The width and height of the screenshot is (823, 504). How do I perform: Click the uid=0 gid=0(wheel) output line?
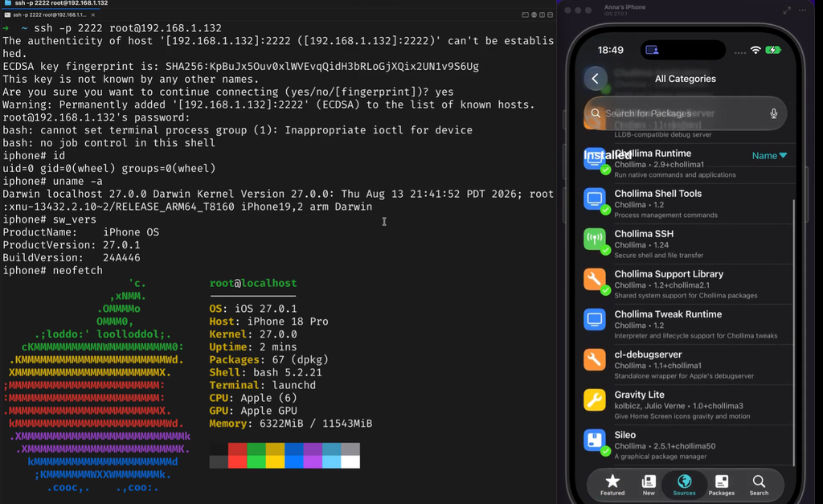[x=109, y=169]
